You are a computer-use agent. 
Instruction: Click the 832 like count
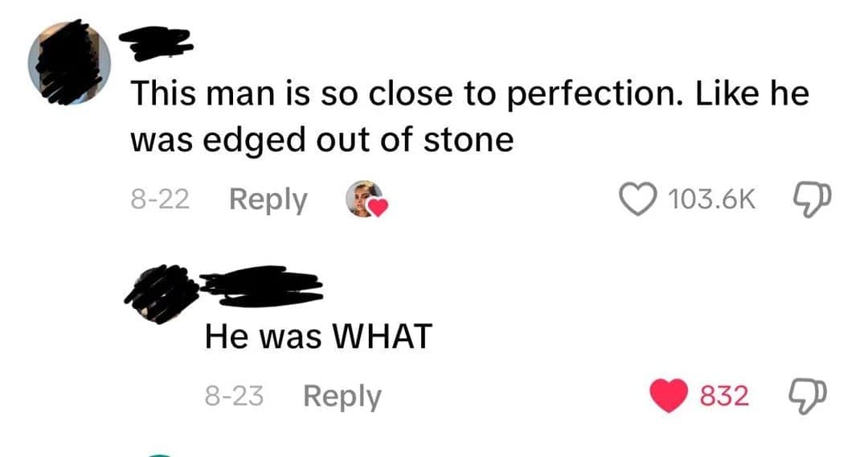pos(724,396)
